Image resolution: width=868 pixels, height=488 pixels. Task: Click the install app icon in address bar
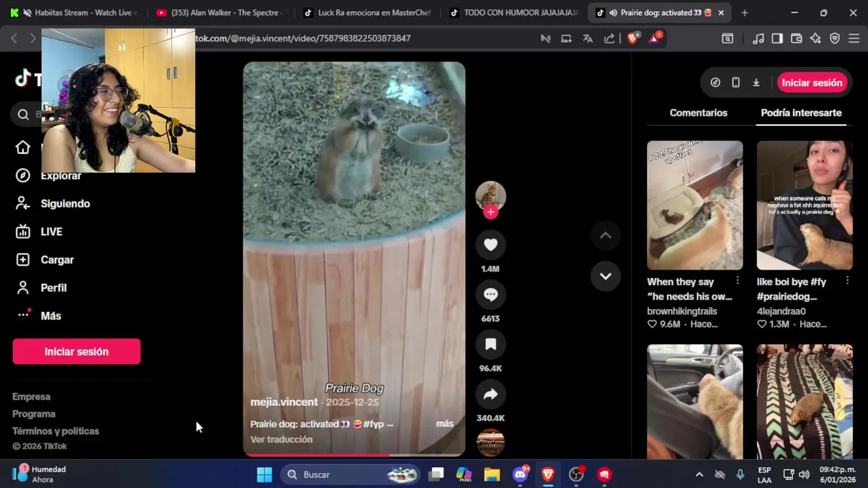pyautogui.click(x=566, y=39)
